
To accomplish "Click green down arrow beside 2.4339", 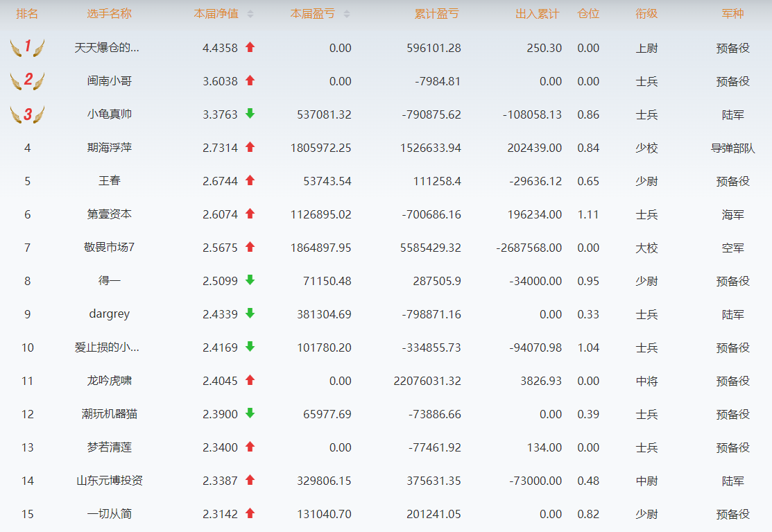I will click(x=250, y=314).
